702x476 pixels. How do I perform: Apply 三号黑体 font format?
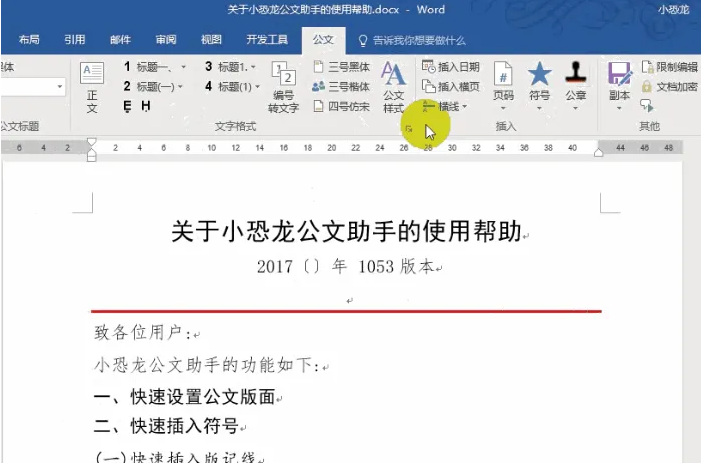[342, 67]
